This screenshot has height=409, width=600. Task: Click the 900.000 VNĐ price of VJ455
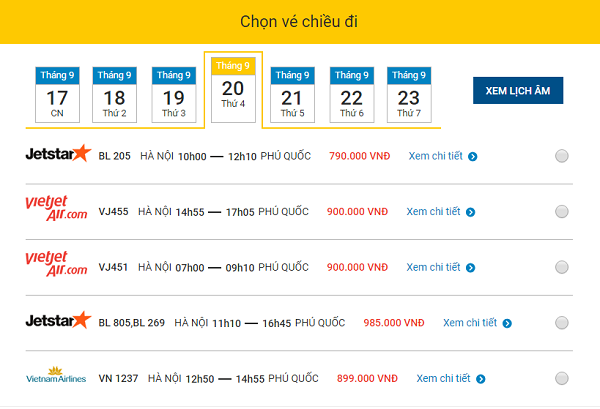click(357, 212)
